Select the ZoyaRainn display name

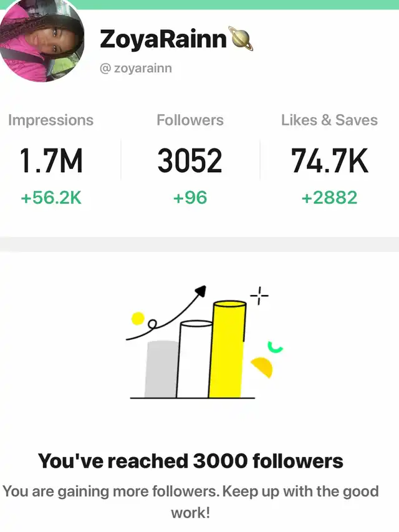(163, 39)
